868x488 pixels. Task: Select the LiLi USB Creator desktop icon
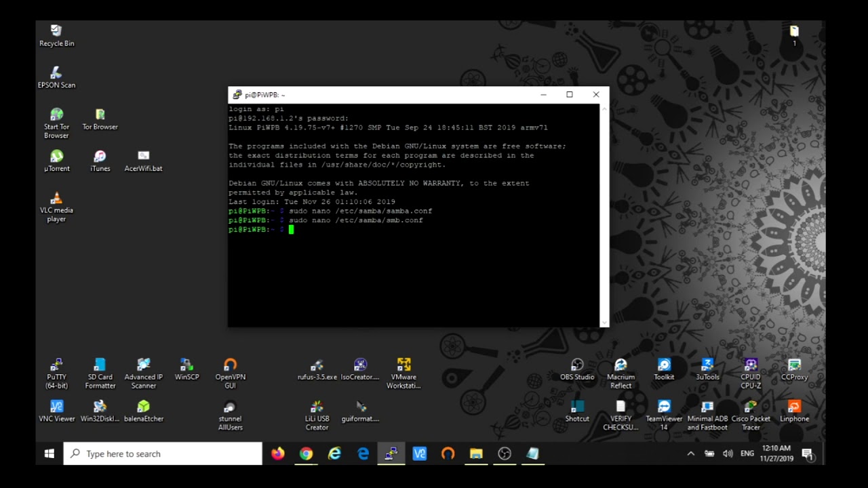(317, 415)
